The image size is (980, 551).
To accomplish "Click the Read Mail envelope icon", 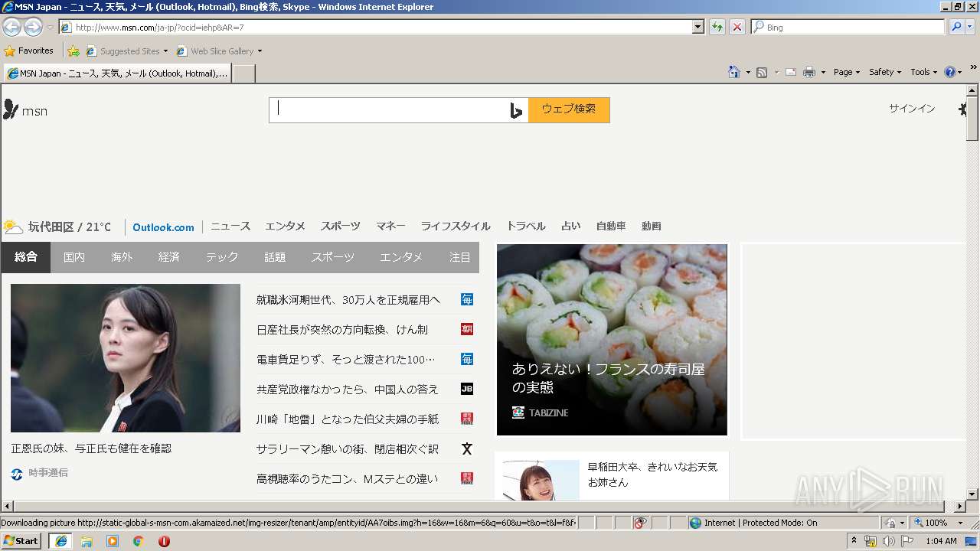I will (791, 72).
